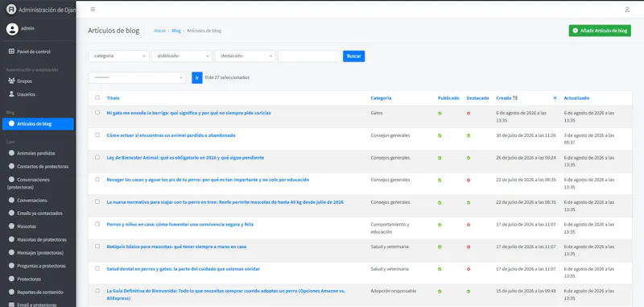Remove the Creado sorting with X icon

click(555, 97)
